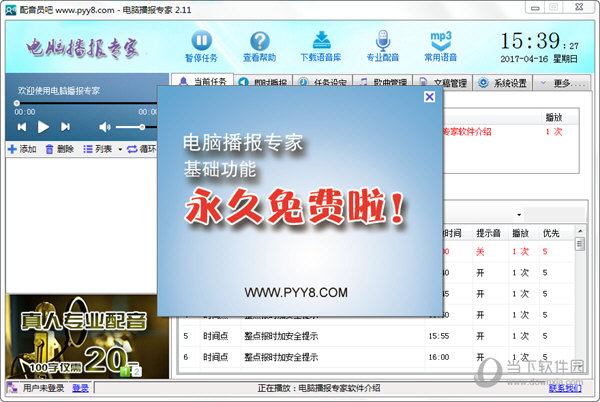The image size is (600, 402).
Task: Open the 列表 playlist button
Action: tap(98, 149)
